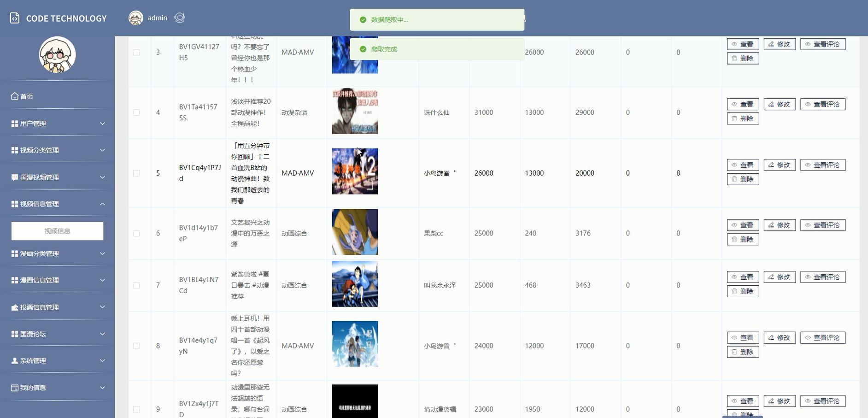Screen dimensions: 868x418
Task: Expand the 国漫视频管理 menu
Action: [57, 177]
